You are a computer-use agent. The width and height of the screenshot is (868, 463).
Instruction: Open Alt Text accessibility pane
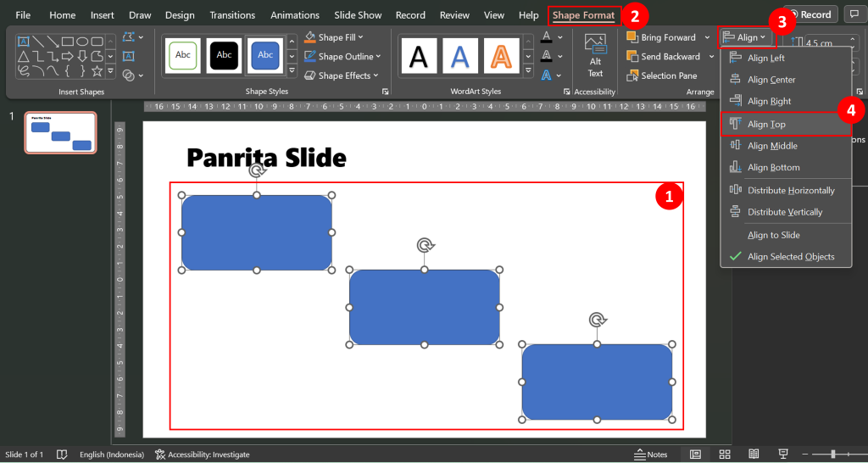tap(595, 57)
